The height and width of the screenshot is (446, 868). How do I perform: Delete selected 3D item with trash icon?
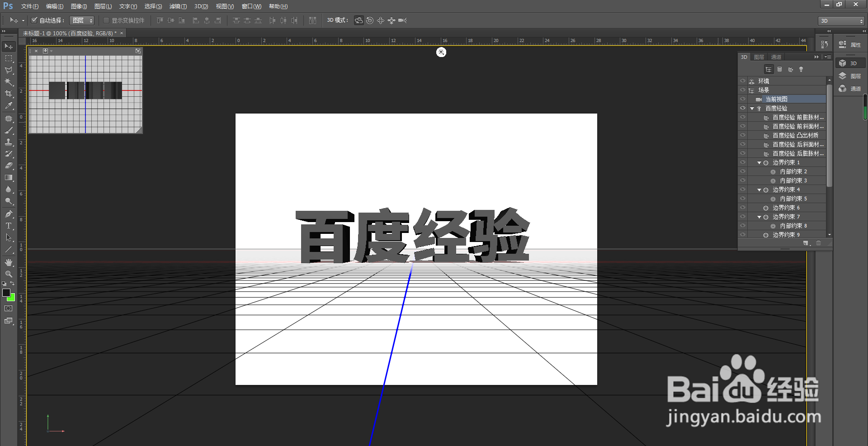[x=818, y=243]
